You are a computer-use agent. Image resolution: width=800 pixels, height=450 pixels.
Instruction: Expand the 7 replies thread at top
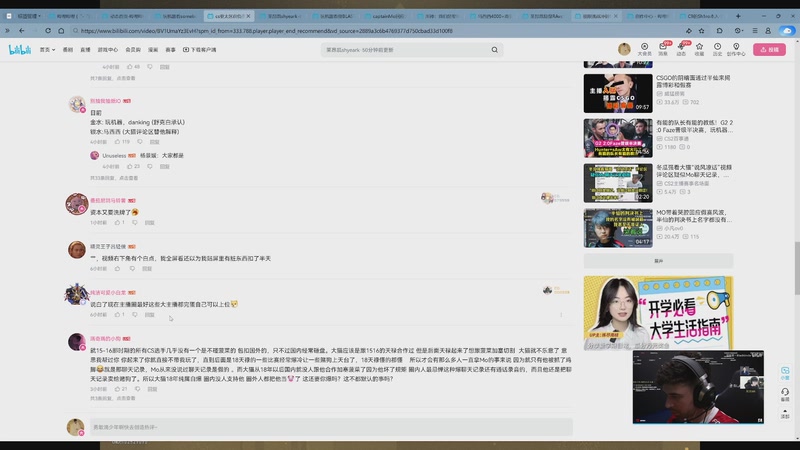point(113,78)
